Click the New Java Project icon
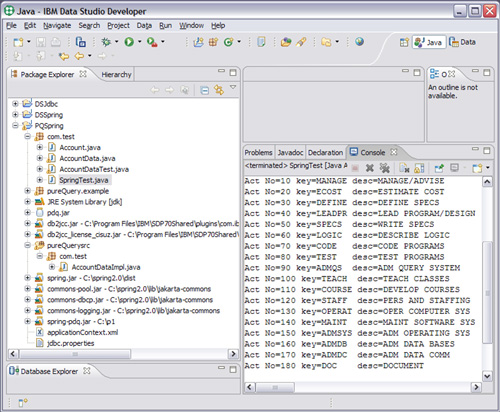This screenshot has width=500, height=412. [198, 42]
